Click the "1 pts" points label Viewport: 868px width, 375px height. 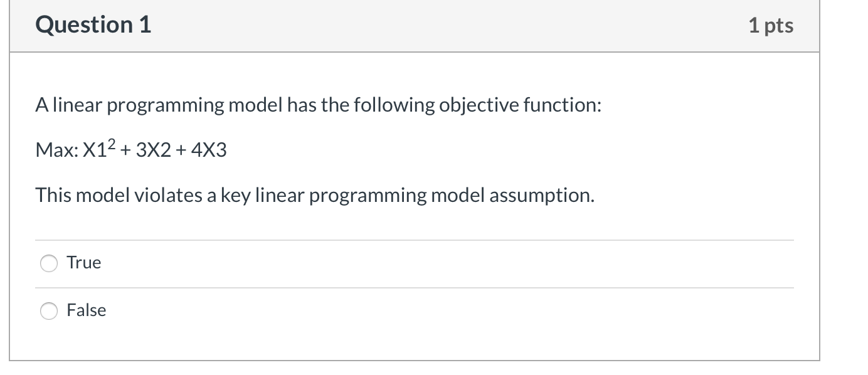pos(770,26)
